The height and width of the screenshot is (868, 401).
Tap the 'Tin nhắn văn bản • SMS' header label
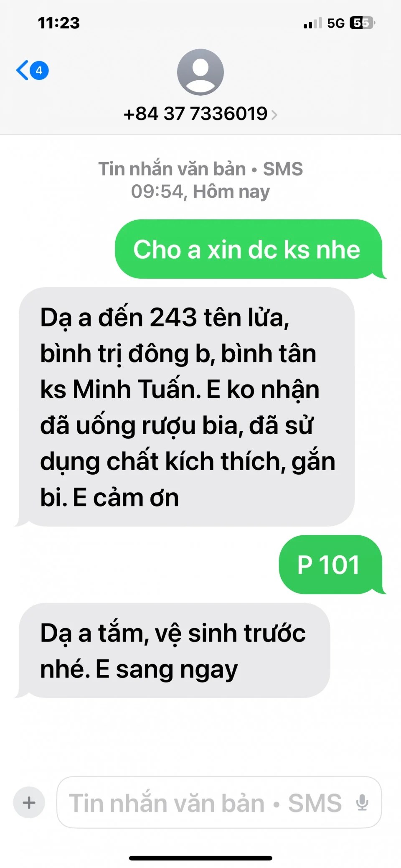coord(200,169)
